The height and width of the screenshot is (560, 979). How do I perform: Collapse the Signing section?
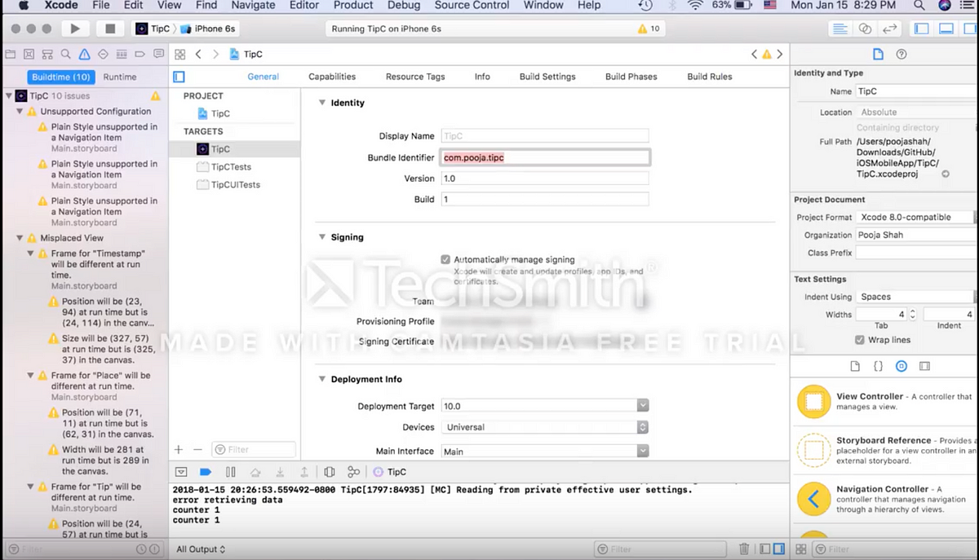click(x=321, y=237)
